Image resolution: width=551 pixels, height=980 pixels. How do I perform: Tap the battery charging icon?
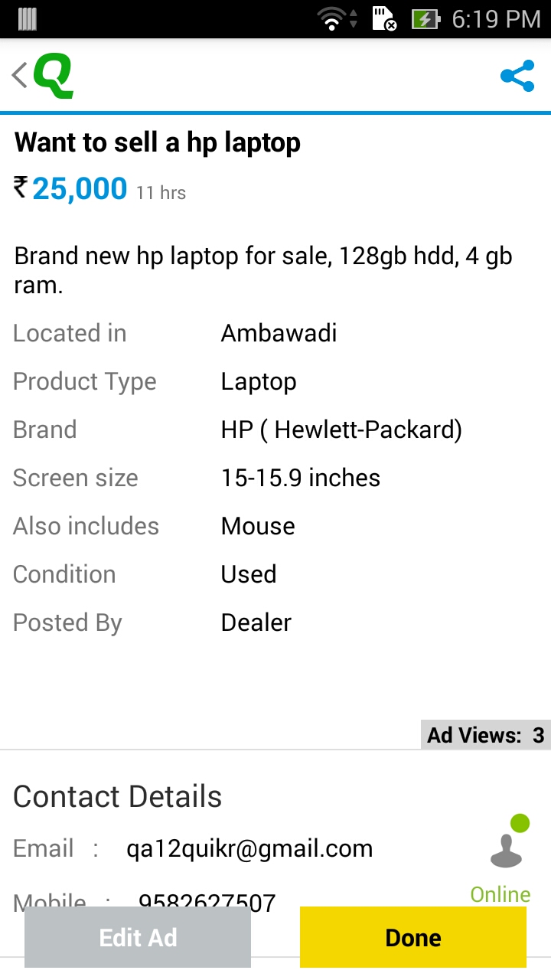click(x=425, y=18)
